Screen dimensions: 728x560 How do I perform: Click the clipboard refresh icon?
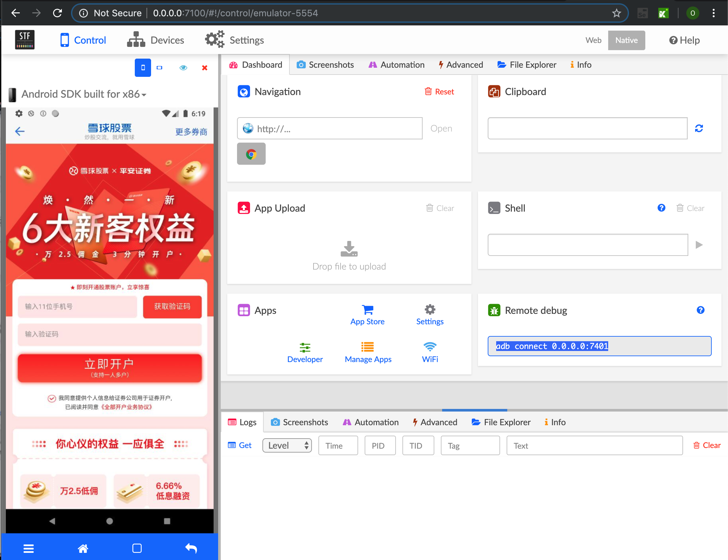point(699,128)
